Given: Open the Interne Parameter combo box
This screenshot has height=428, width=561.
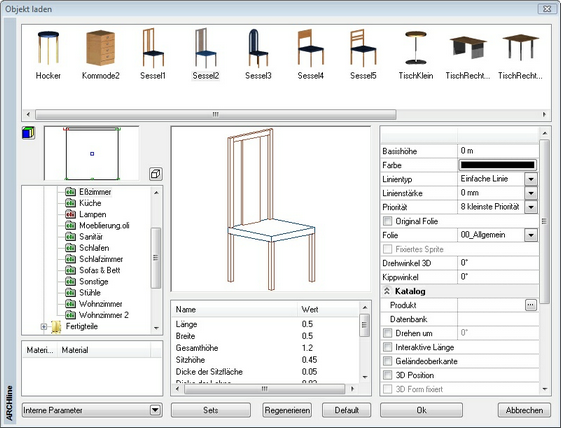Looking at the screenshot, I should pos(92,410).
